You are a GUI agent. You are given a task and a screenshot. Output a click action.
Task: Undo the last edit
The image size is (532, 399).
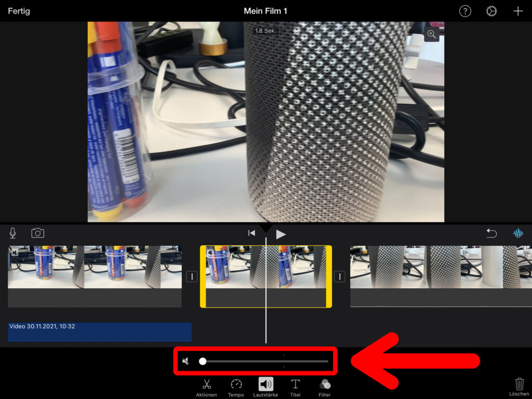pyautogui.click(x=491, y=234)
